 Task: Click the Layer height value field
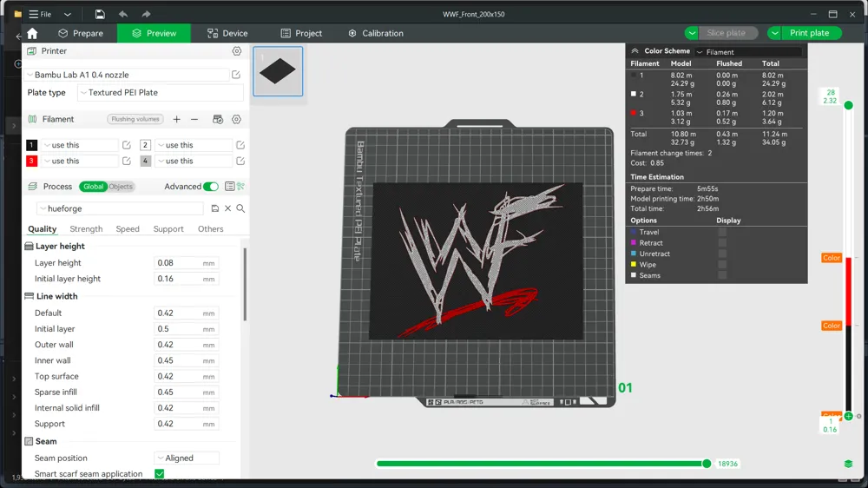[186, 263]
